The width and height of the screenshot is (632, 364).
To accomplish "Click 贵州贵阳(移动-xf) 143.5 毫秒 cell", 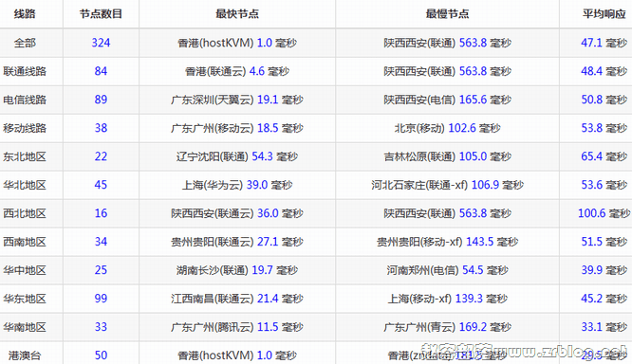I will pos(447,242).
